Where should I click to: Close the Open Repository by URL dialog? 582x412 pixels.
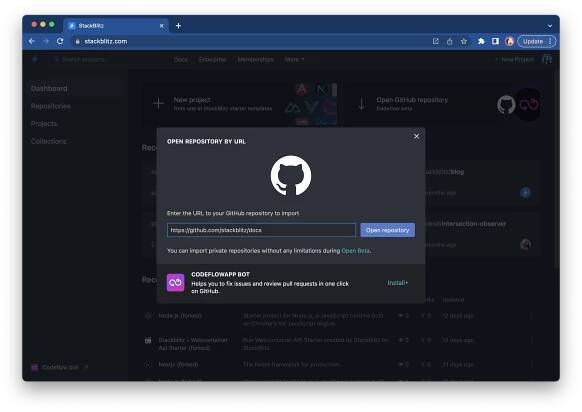[x=416, y=136]
